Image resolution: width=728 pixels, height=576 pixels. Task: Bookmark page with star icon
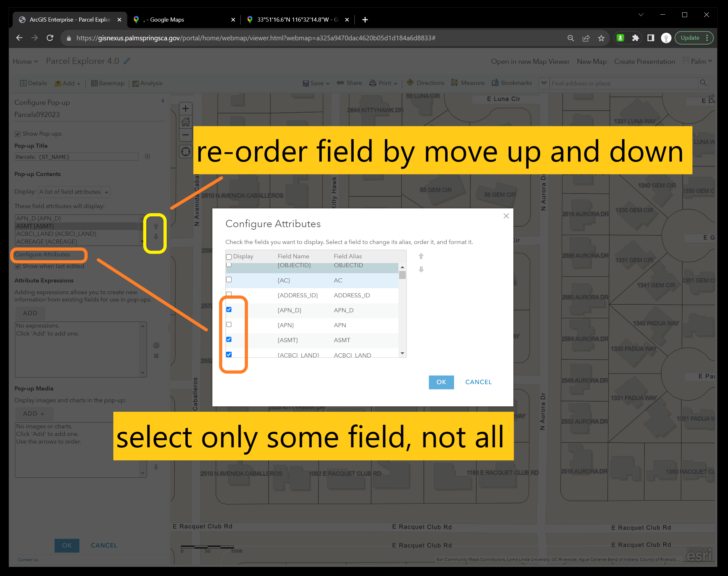coord(601,38)
